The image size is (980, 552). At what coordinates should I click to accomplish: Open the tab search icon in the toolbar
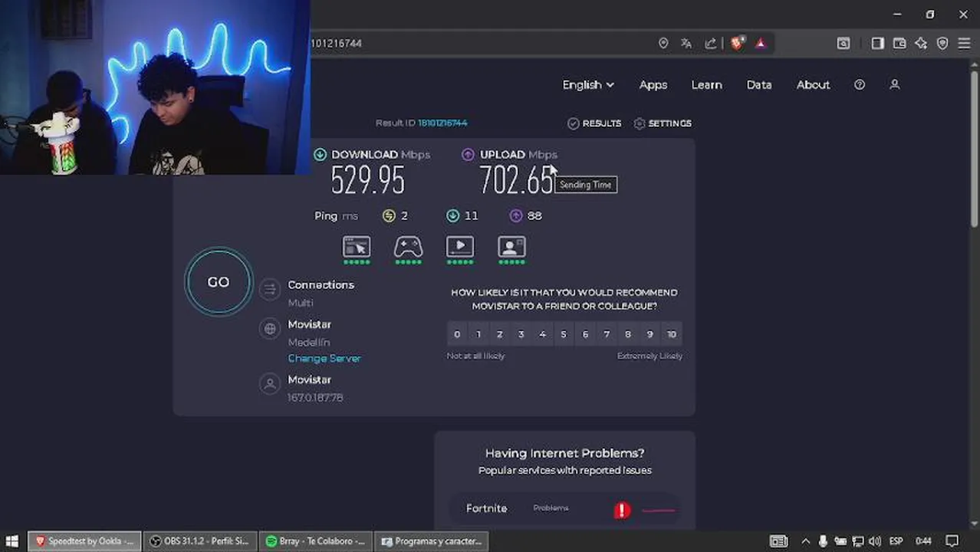(844, 44)
